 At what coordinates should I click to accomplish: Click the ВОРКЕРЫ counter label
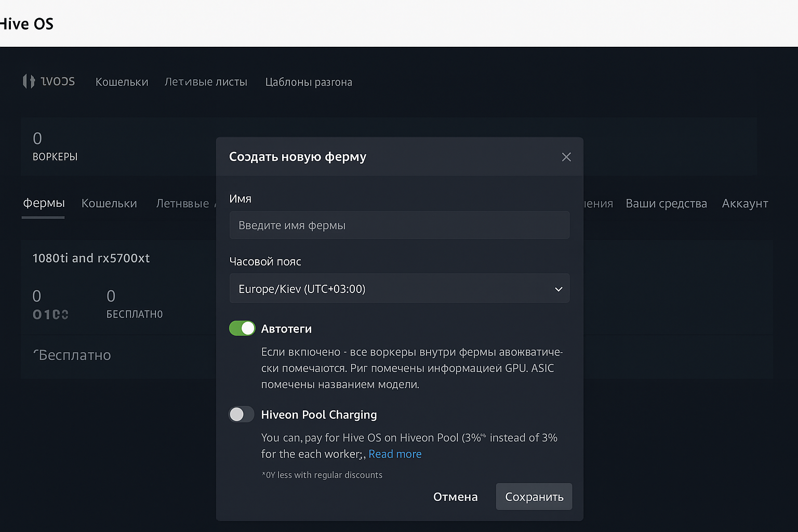[55, 157]
